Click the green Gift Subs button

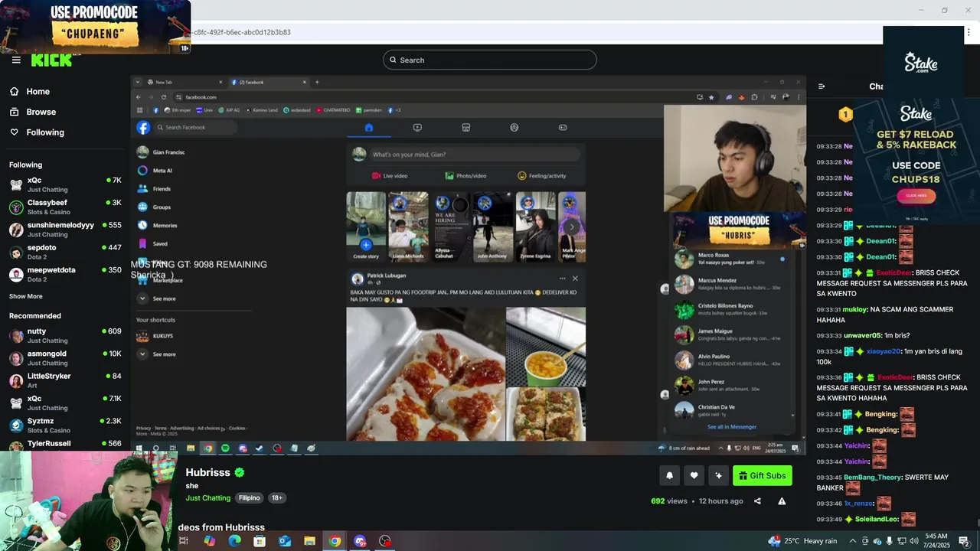762,475
